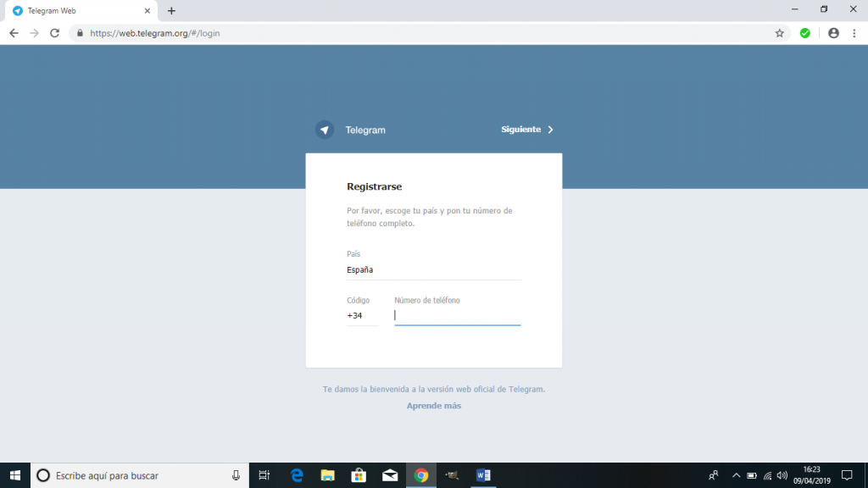The width and height of the screenshot is (868, 488).
Task: Close the Telegram Web tab
Action: (x=147, y=10)
